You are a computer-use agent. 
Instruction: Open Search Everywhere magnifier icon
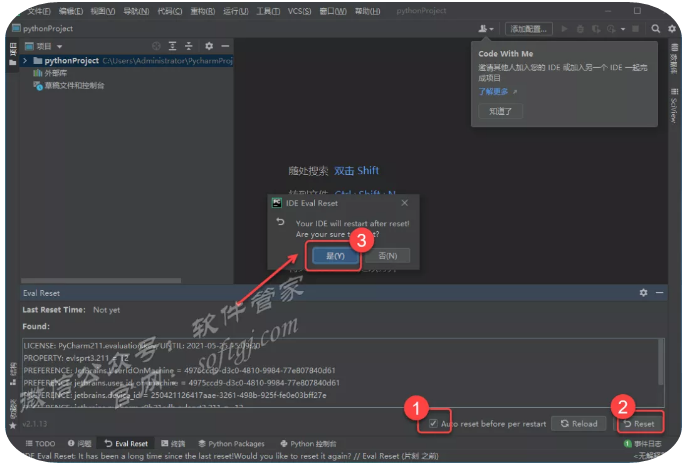(655, 29)
